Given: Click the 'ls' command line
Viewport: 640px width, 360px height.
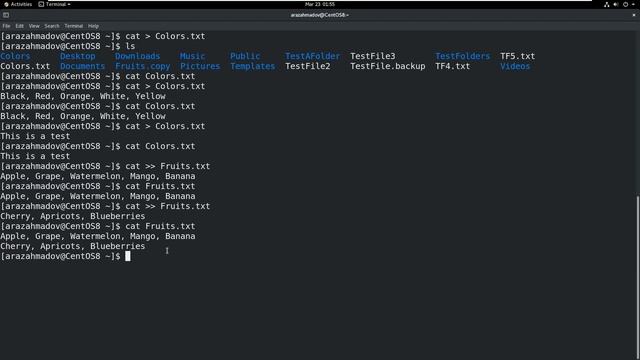Looking at the screenshot, I should click(68, 46).
